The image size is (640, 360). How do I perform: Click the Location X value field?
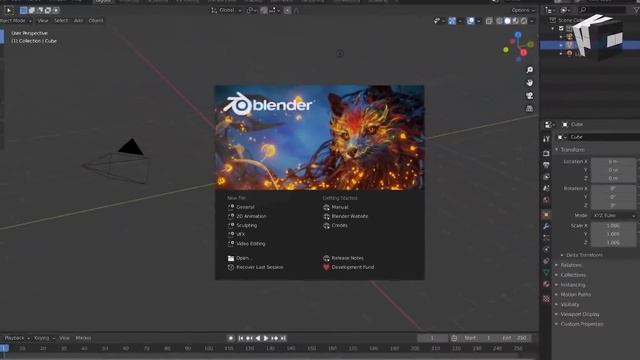(613, 162)
